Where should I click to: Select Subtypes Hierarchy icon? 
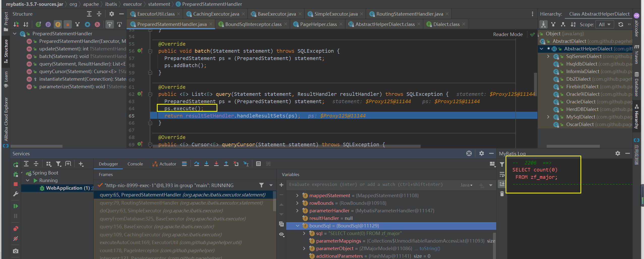click(563, 24)
